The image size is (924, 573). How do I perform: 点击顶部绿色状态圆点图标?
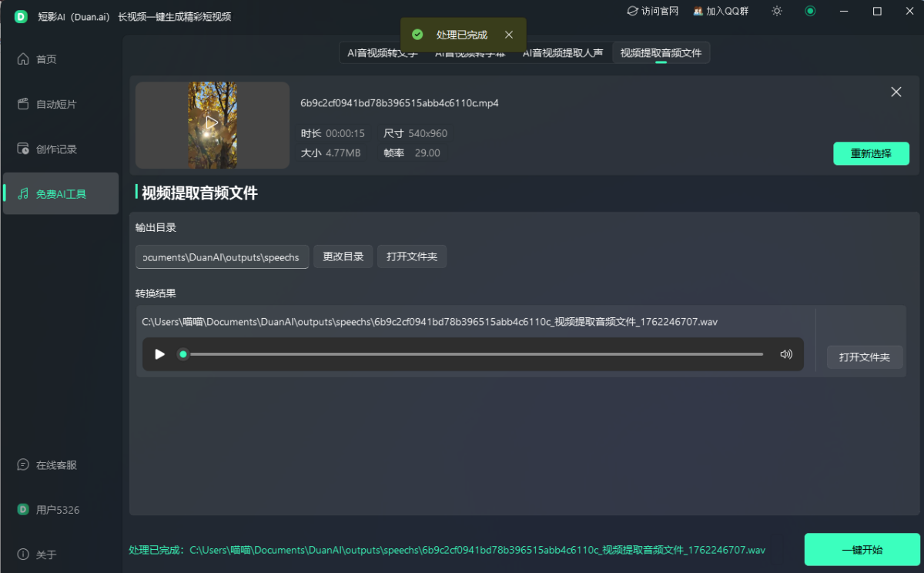[808, 11]
